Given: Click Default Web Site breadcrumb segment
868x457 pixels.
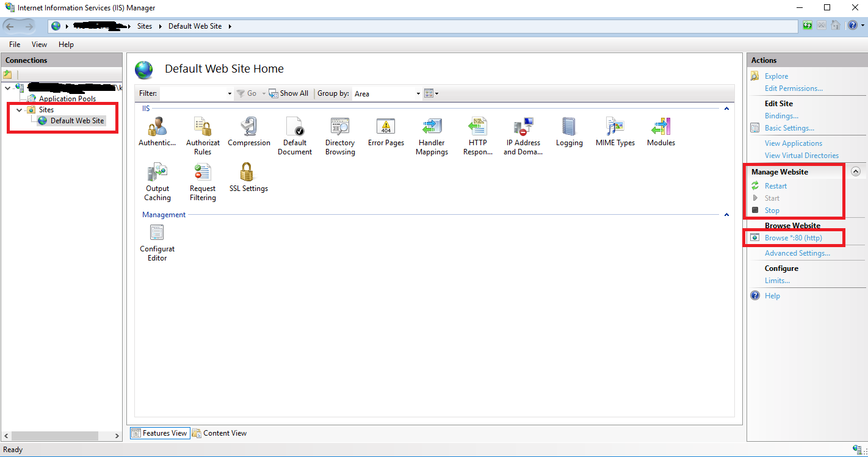Looking at the screenshot, I should click(195, 26).
